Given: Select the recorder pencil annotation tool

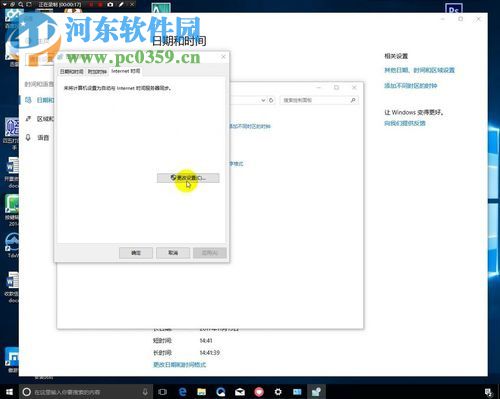Looking at the screenshot, I should [x=121, y=5].
